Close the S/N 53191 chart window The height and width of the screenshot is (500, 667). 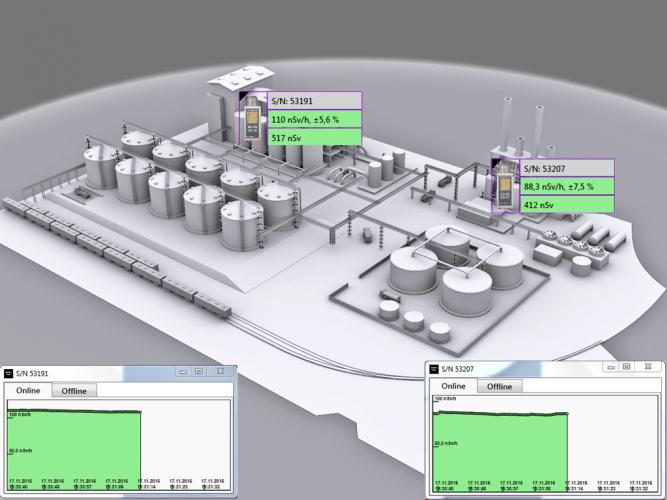pyautogui.click(x=221, y=371)
